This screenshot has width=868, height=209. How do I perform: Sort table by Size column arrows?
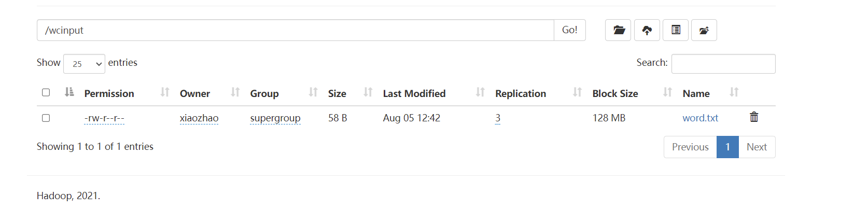(x=368, y=92)
